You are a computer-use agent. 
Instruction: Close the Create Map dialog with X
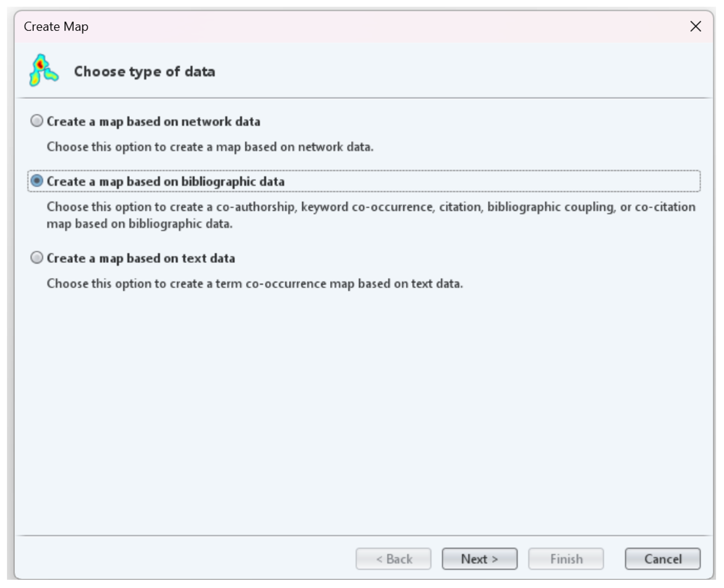coord(695,26)
